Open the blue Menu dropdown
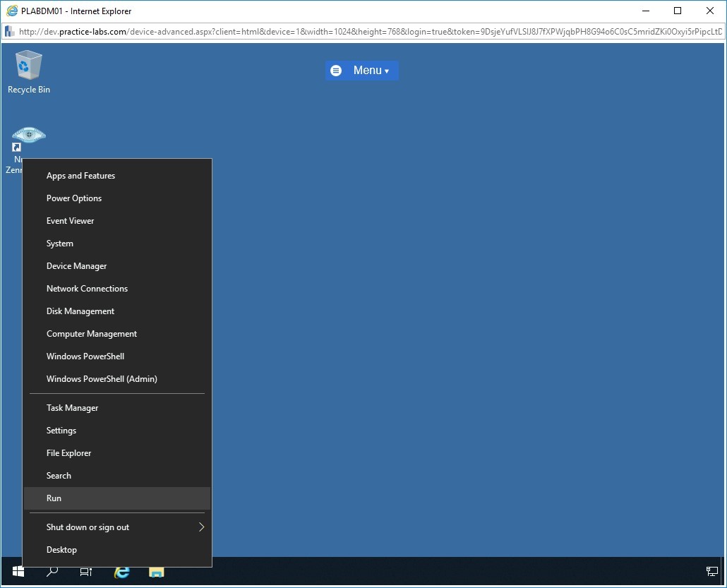 point(362,70)
